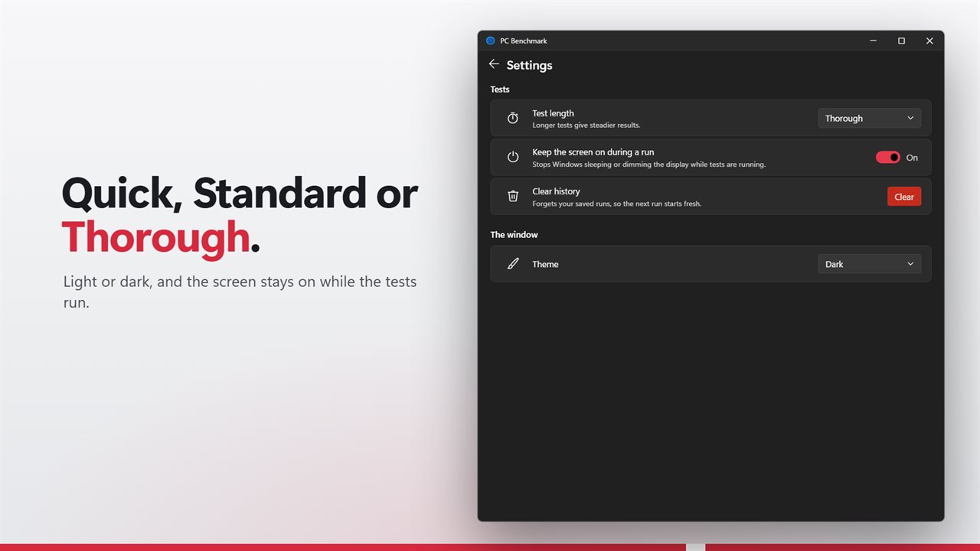Screen dimensions: 980x551
Task: Click the PC Benchmark window title text
Action: (524, 41)
